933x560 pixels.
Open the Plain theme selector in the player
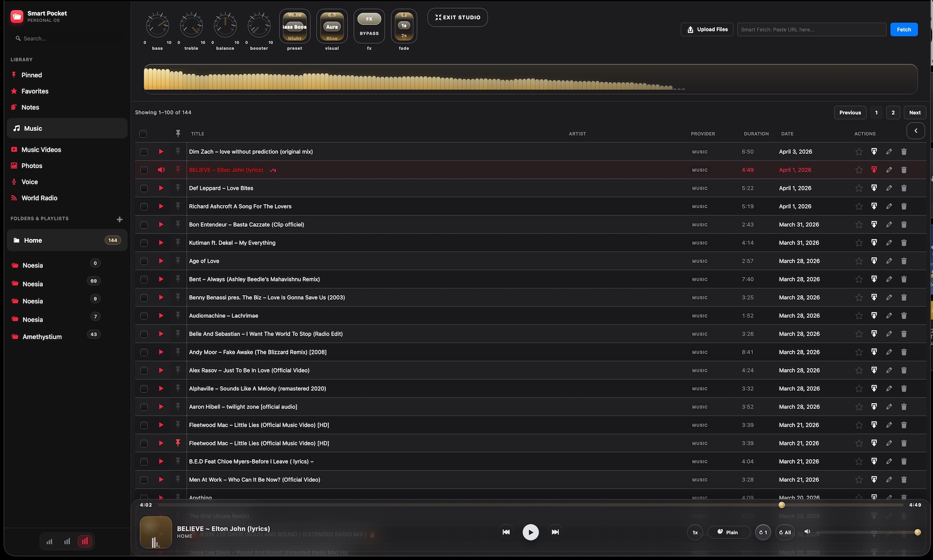click(x=728, y=532)
